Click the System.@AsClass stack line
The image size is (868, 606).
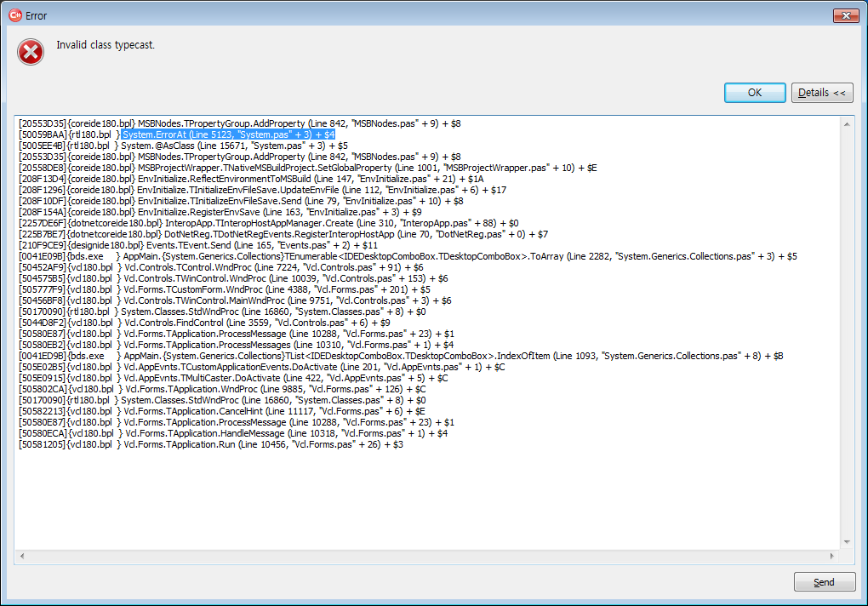pyautogui.click(x=234, y=146)
